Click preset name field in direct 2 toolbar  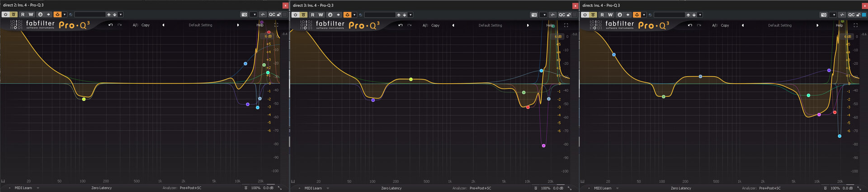point(90,14)
